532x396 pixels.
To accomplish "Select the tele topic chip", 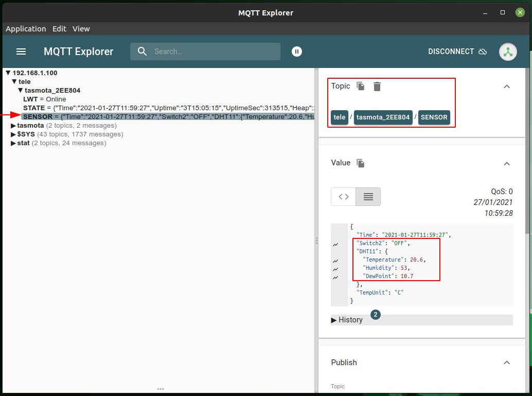I will pyautogui.click(x=339, y=117).
